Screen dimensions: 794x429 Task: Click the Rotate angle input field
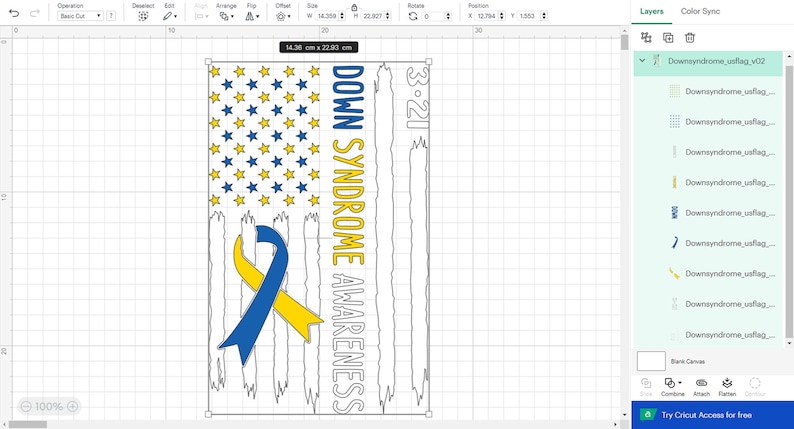click(432, 16)
